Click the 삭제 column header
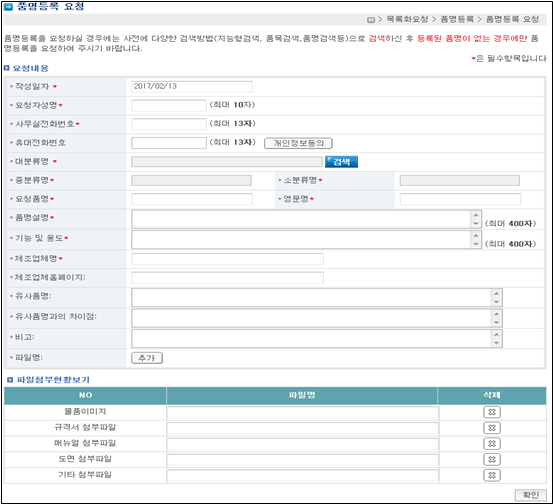This screenshot has height=504, width=553. pos(492,395)
